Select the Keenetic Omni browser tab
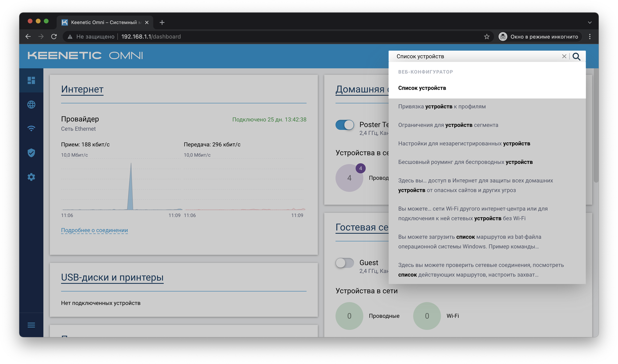618x364 pixels. point(105,22)
